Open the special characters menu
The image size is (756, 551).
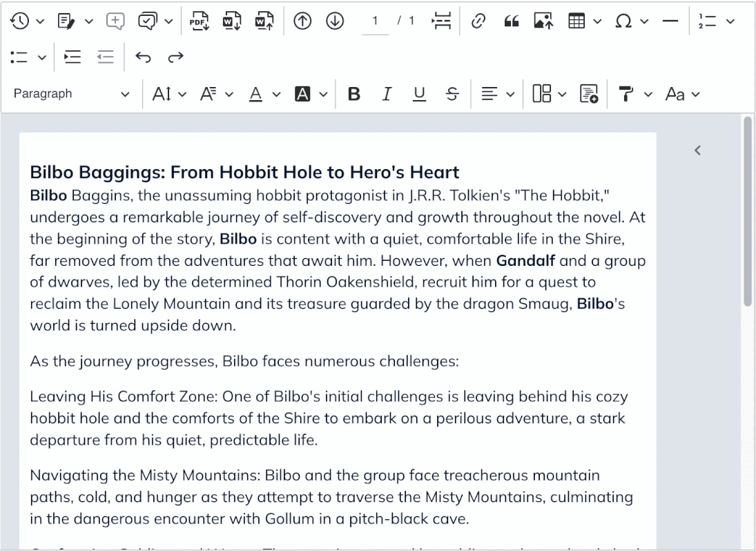631,21
